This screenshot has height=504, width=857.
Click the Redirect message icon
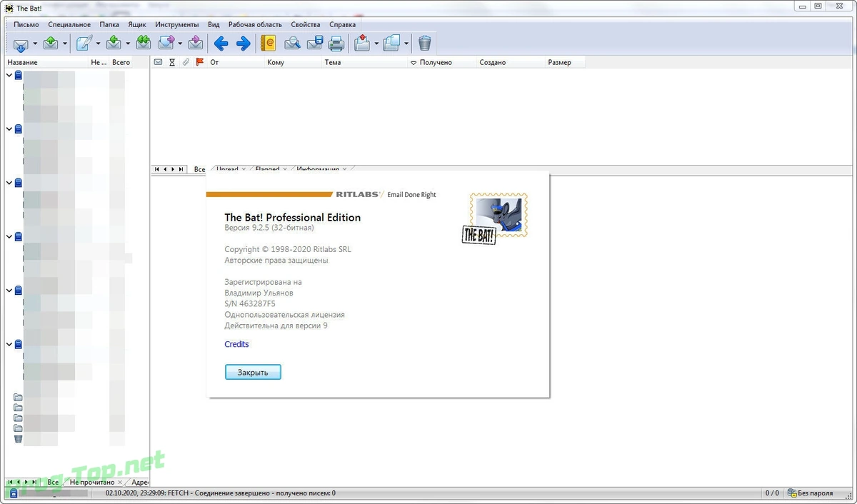(x=196, y=44)
